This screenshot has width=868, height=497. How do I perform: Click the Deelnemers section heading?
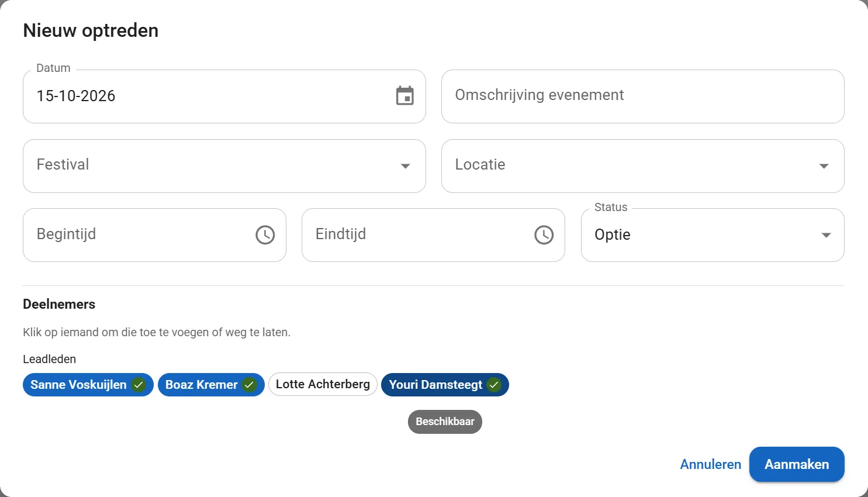(59, 304)
